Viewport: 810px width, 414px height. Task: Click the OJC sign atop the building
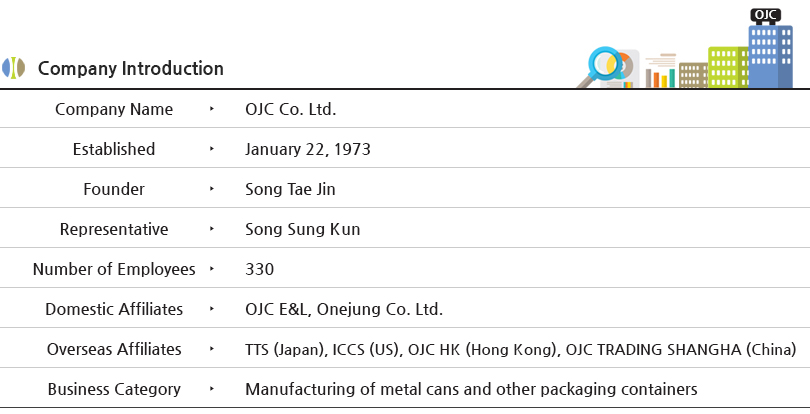(x=766, y=16)
